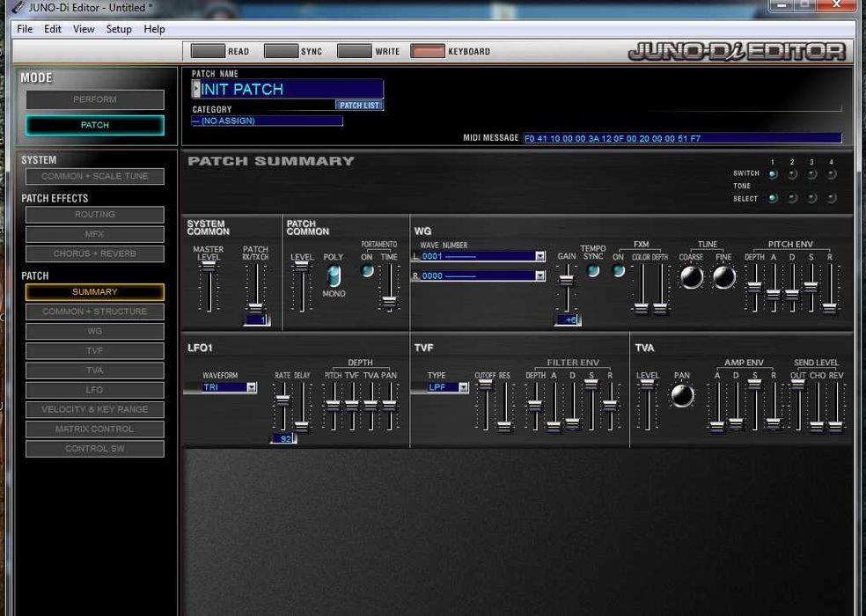Open the VELOCITY & KEY RANGE page

click(x=95, y=409)
